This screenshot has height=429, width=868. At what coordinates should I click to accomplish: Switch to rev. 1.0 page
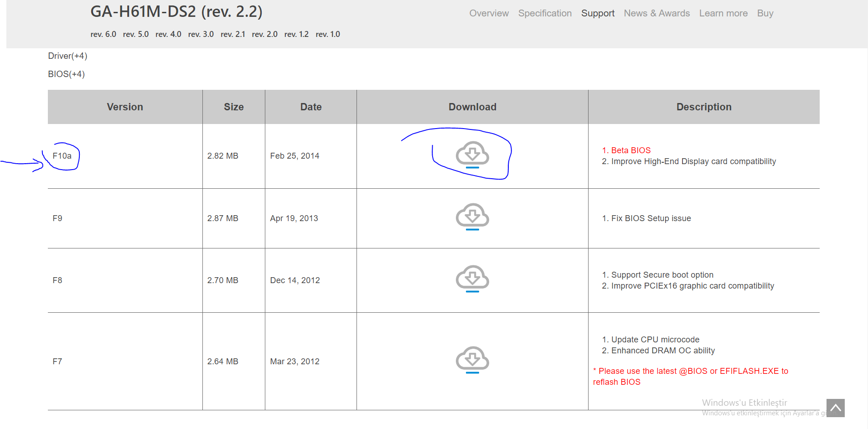328,34
